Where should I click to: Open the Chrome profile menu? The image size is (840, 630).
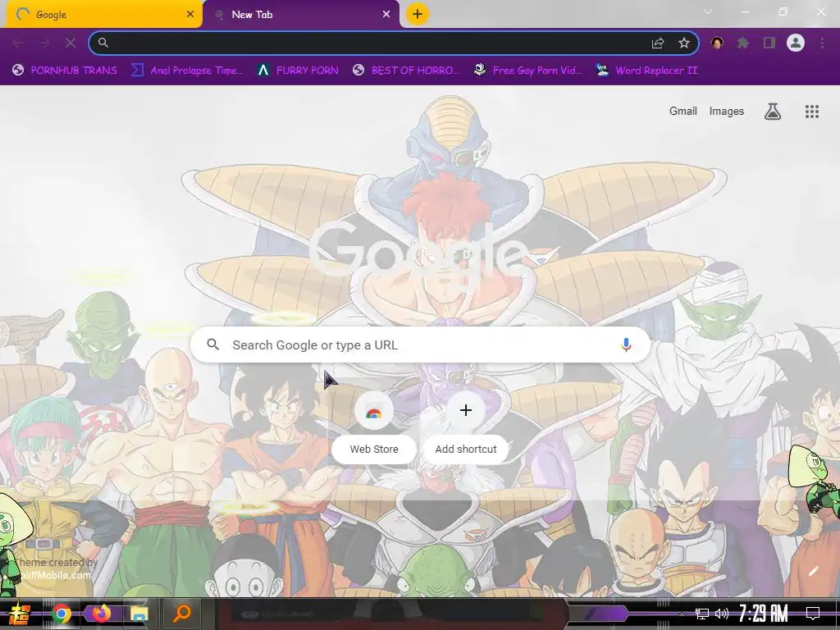pos(796,43)
